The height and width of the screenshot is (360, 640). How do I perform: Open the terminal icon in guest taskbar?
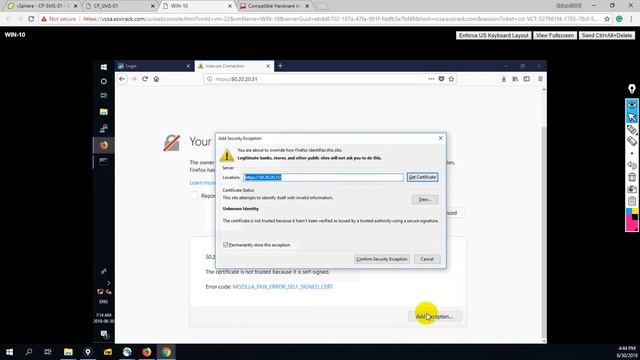tap(104, 161)
